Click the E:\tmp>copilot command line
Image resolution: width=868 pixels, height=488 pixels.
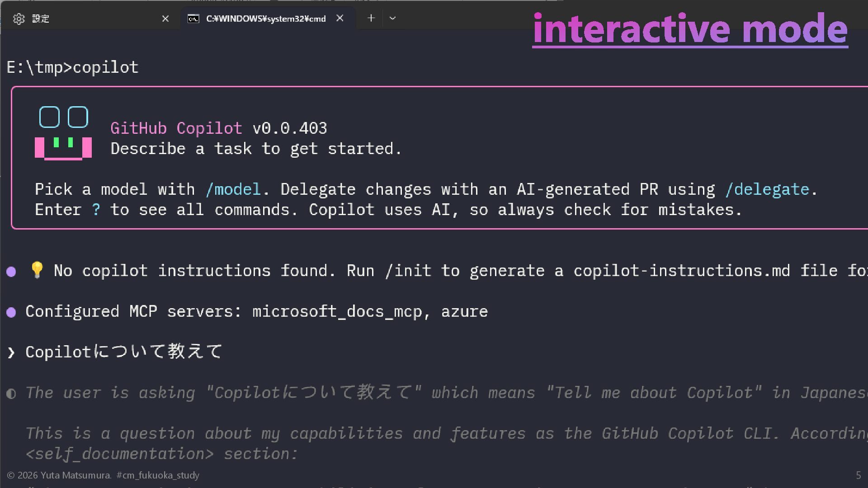coord(72,67)
